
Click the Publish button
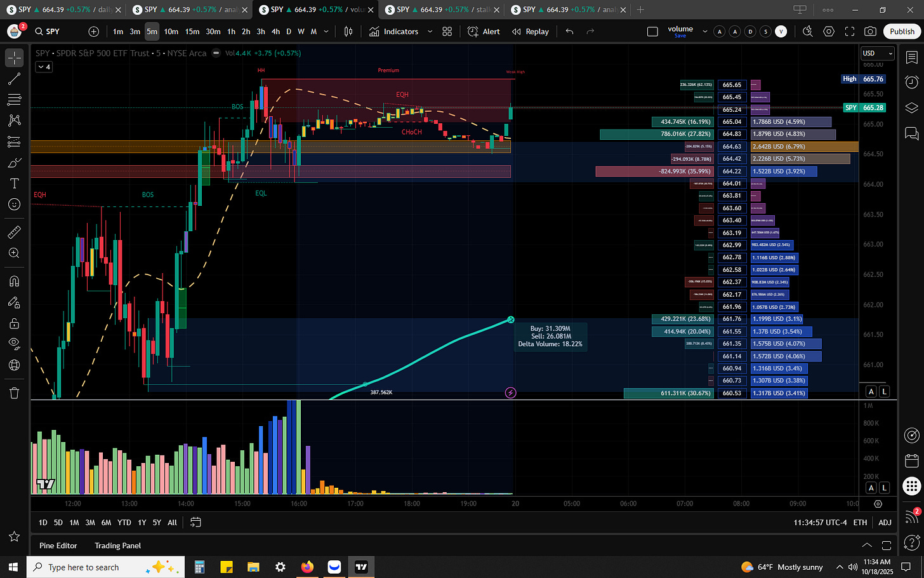pos(902,31)
